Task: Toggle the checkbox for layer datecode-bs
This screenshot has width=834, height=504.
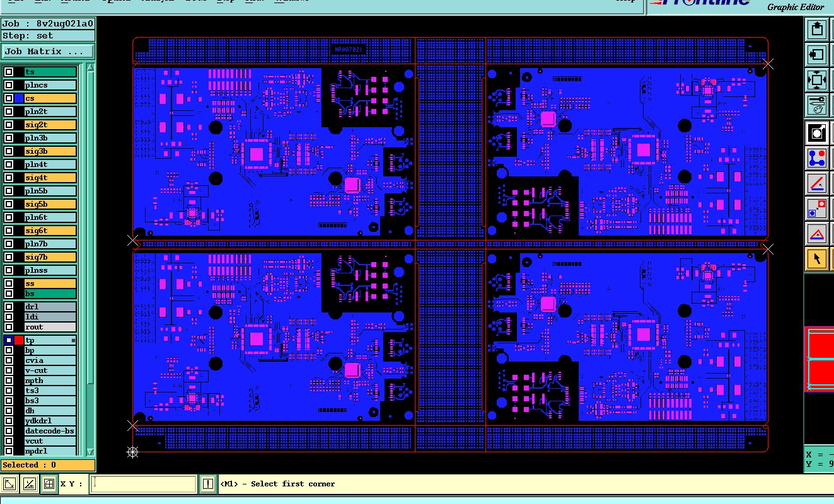Action: [x=9, y=431]
